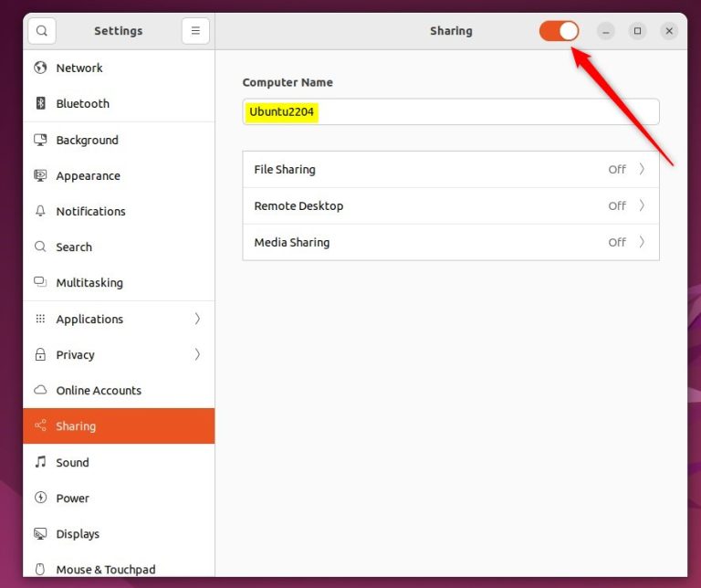Open Notifications settings

[119, 212]
